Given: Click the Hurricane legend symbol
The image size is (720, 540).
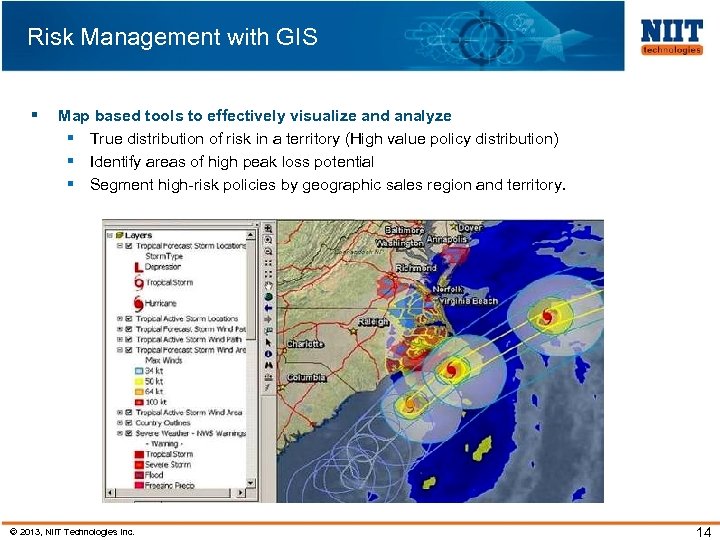Looking at the screenshot, I should 139,303.
